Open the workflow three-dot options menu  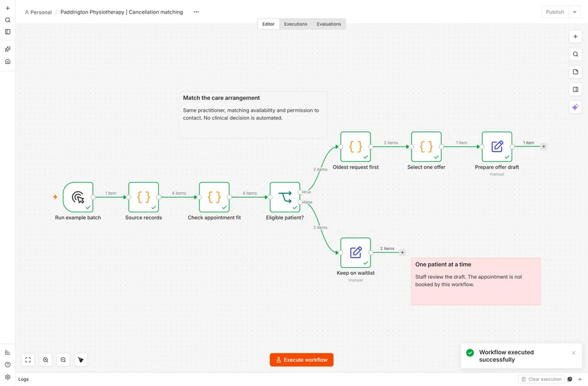[196, 12]
